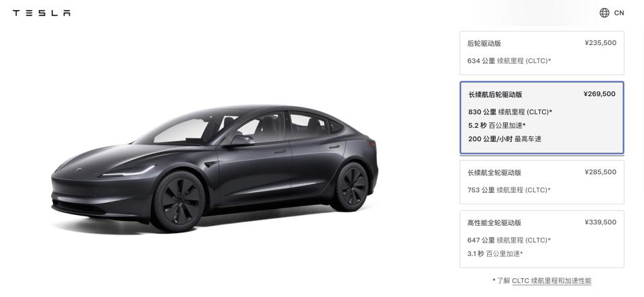The height and width of the screenshot is (297, 644).
Task: Click the ¥269,500 price label
Action: point(599,94)
